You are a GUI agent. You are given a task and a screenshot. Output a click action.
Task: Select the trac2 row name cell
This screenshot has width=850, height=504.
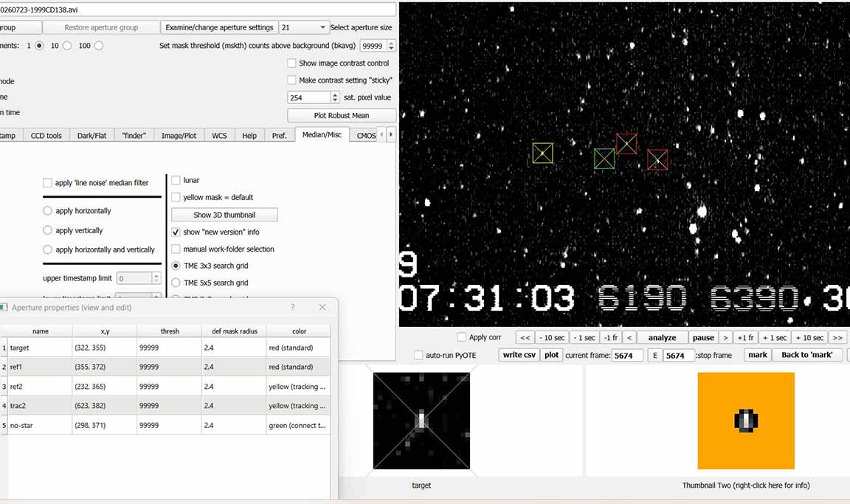click(40, 405)
